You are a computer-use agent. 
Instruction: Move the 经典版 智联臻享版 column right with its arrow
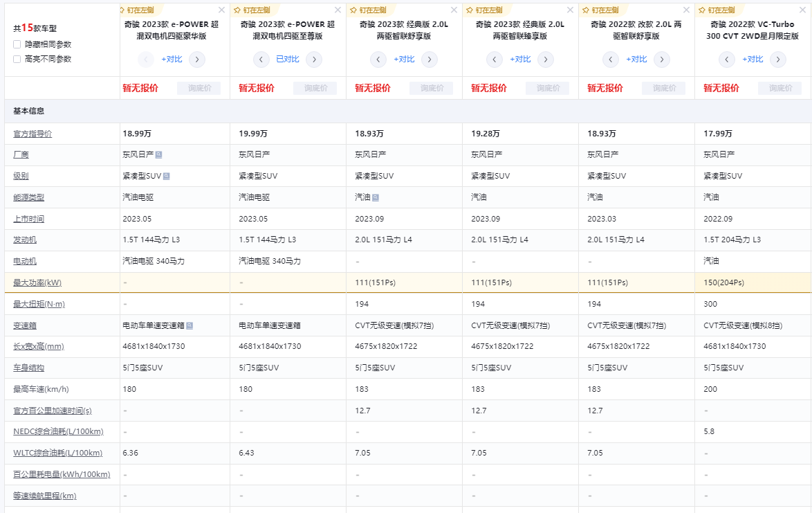[x=545, y=60]
